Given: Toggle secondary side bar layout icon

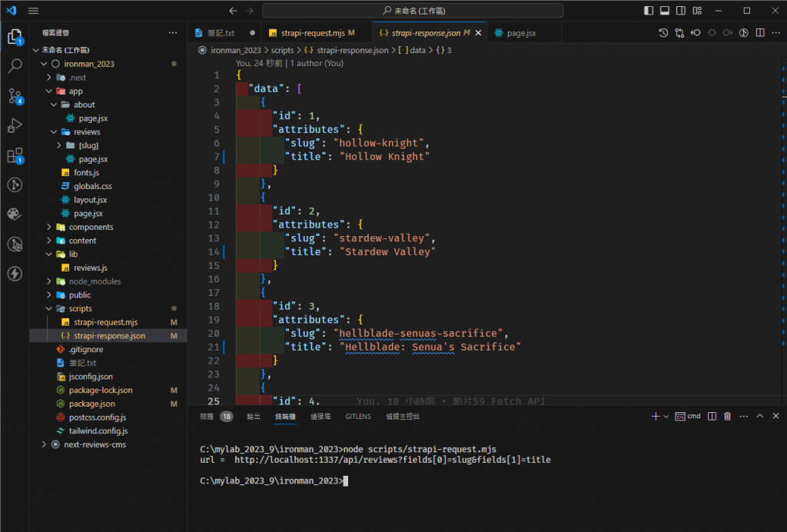Looking at the screenshot, I should [x=681, y=11].
